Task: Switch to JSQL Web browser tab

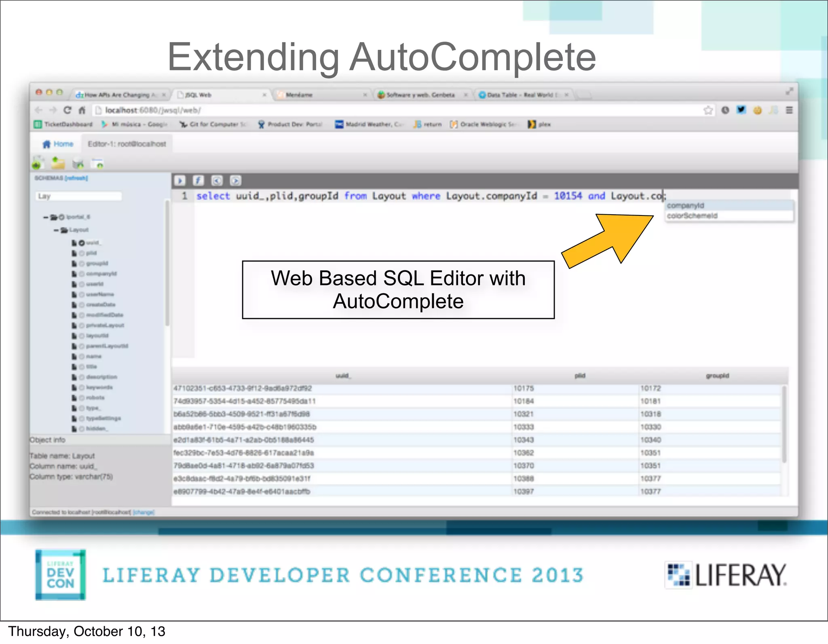Action: [222, 95]
